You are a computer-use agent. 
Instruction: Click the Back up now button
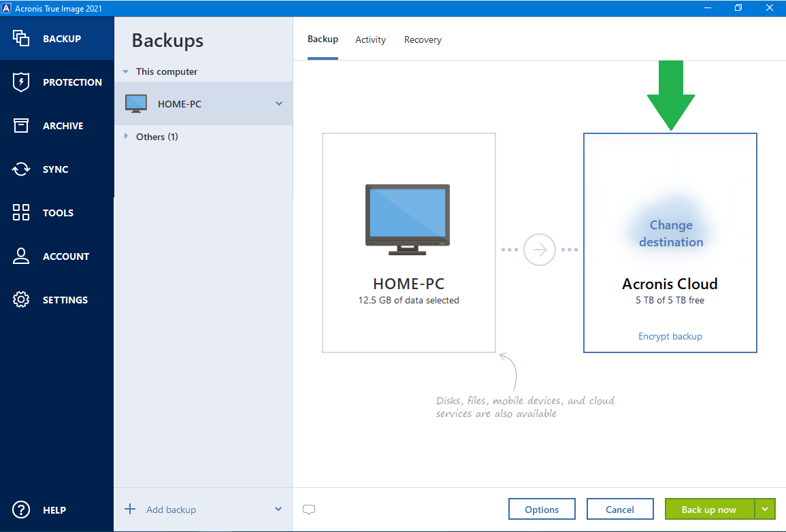(x=709, y=509)
